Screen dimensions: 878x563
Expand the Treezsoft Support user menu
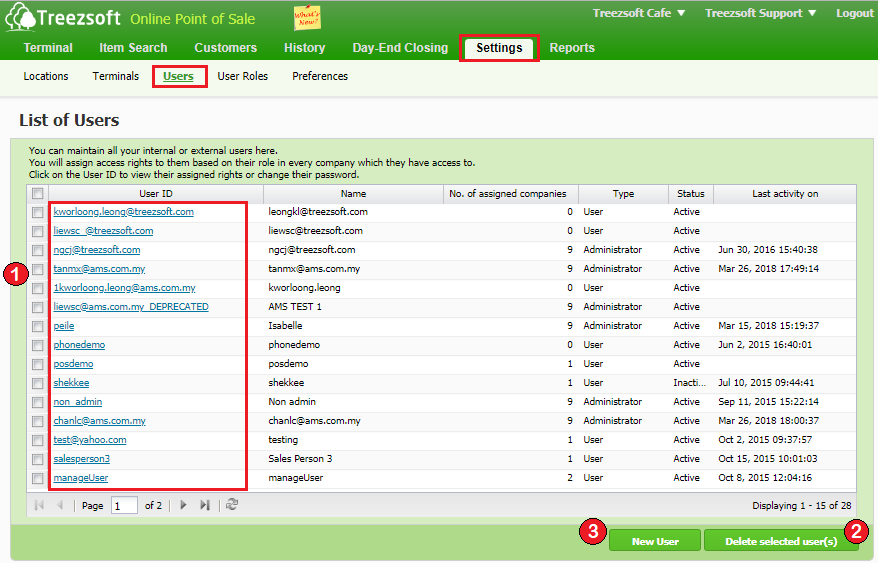[x=760, y=13]
